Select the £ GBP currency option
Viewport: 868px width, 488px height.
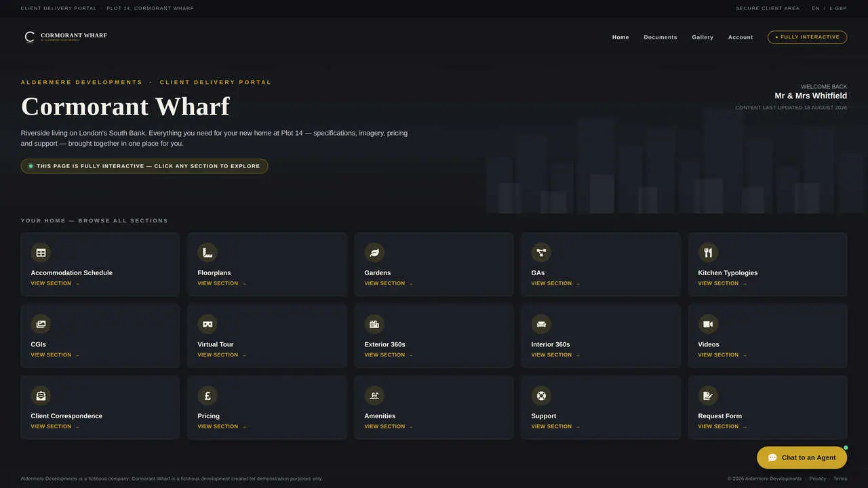[838, 9]
